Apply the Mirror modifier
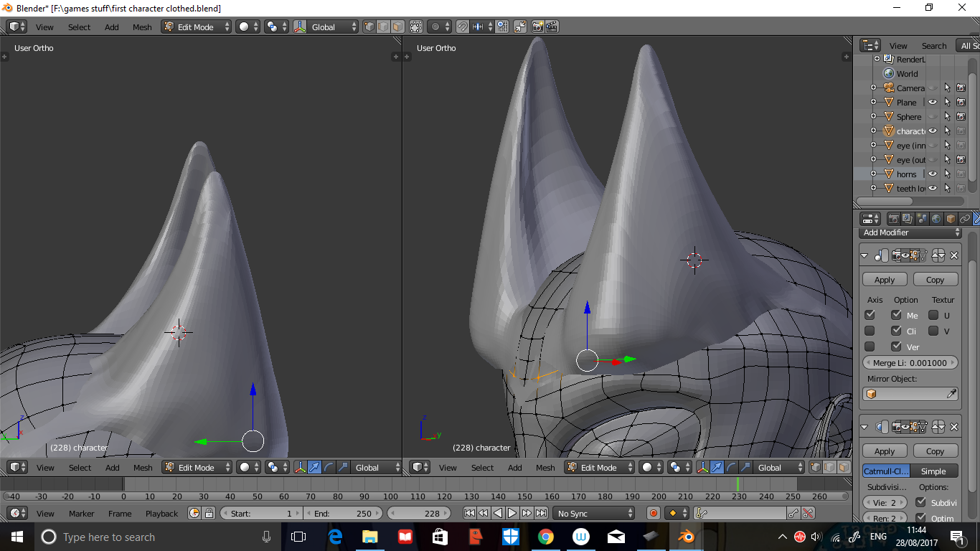 (x=885, y=280)
